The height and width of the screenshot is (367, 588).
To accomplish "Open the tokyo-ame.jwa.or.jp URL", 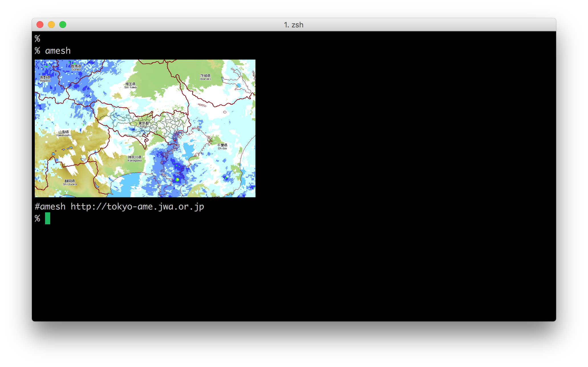I will 137,207.
